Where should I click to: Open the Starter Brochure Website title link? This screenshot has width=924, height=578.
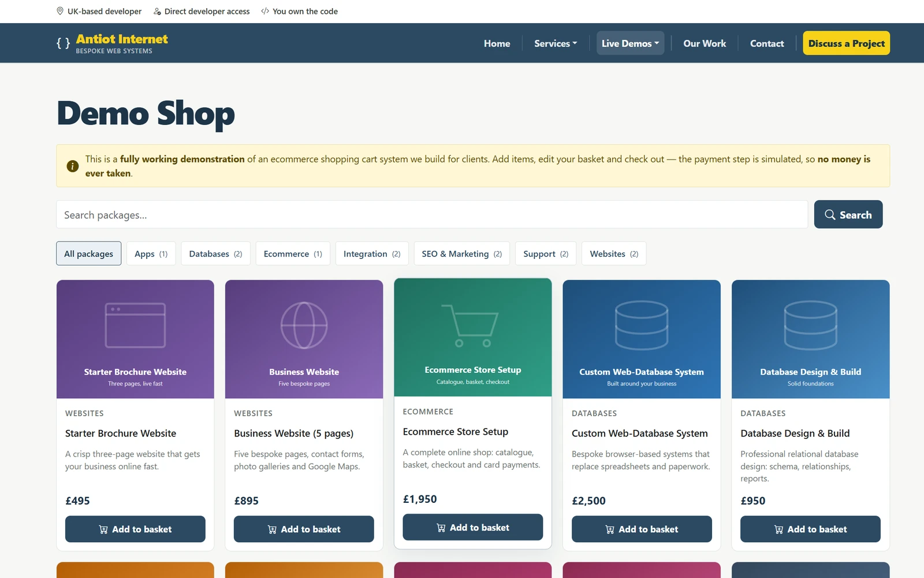tap(121, 433)
